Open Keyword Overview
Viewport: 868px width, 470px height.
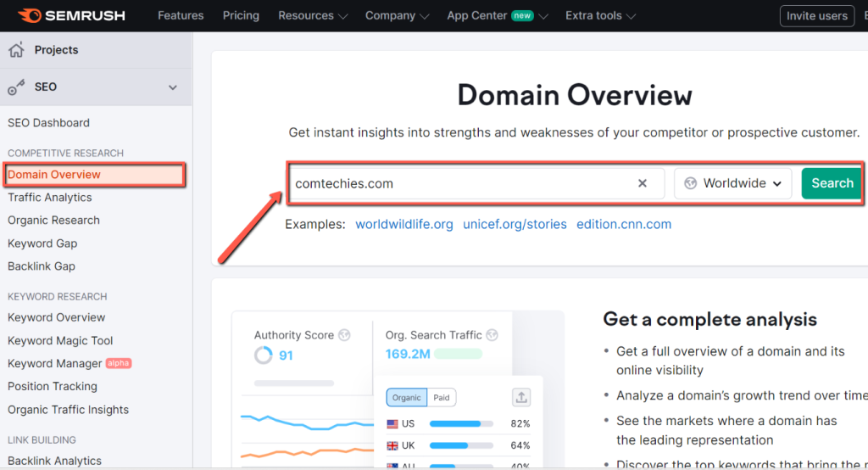(57, 317)
